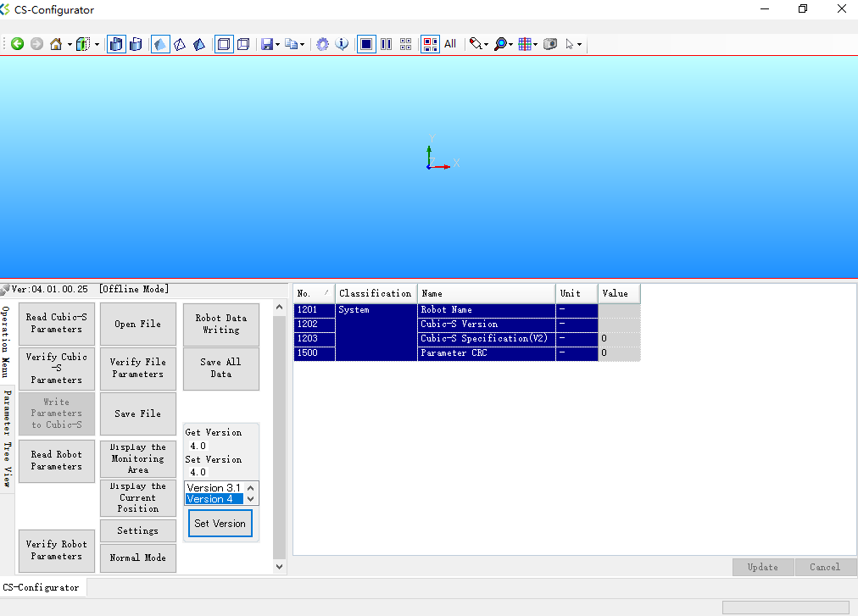Click the Open File button

click(137, 324)
